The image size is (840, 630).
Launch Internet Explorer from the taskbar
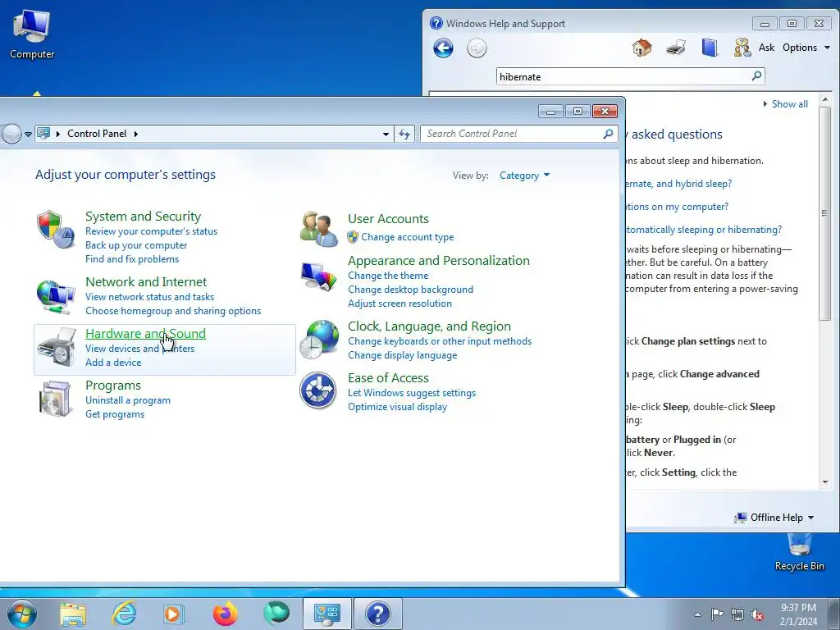coord(125,614)
